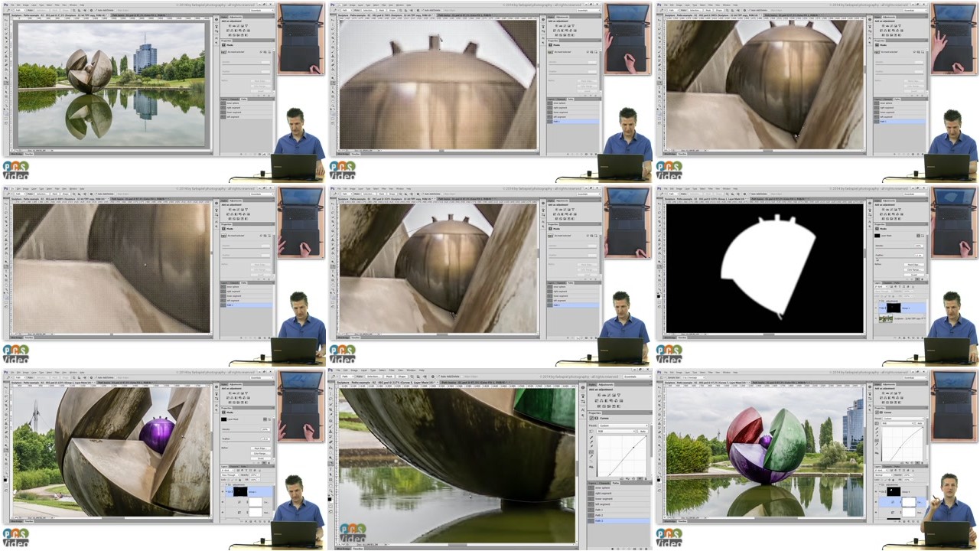Click the horizontal scrollbar below the canvas in the Curves-and-Paths frame
The height and width of the screenshot is (551, 980).
[457, 545]
